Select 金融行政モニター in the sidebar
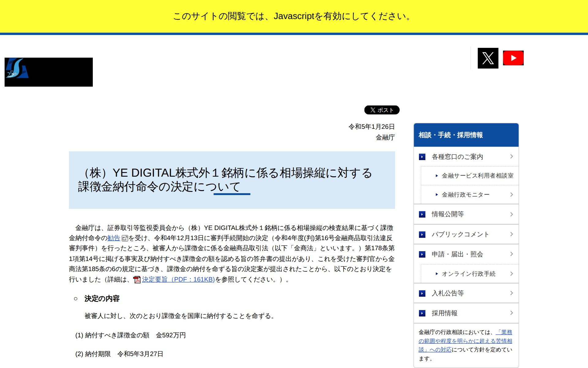The height and width of the screenshot is (368, 588). click(x=465, y=194)
